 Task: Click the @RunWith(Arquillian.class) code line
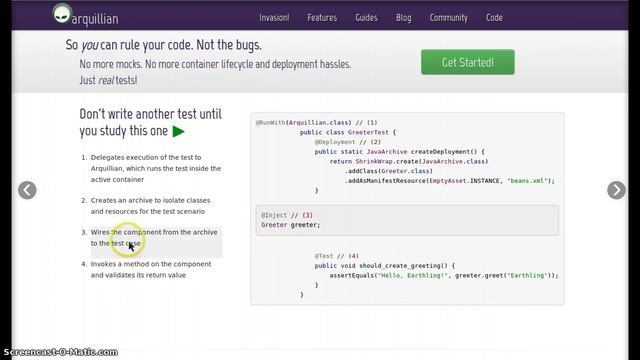pyautogui.click(x=316, y=122)
